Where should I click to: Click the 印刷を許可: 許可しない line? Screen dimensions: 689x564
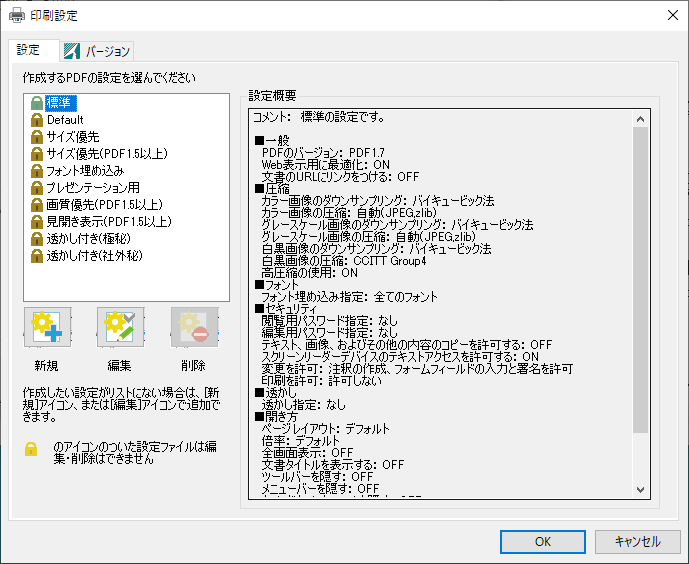click(x=321, y=381)
